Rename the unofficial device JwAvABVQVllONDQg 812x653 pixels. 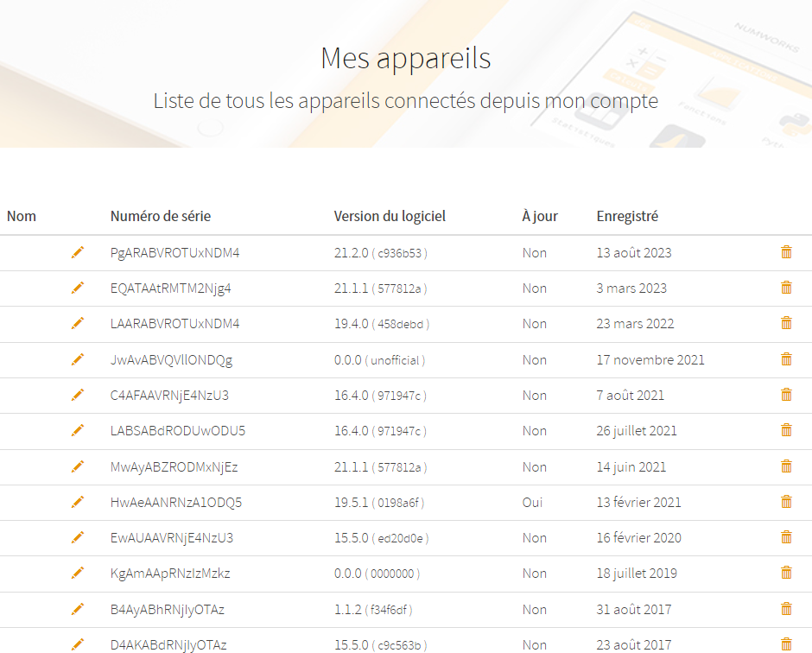(x=78, y=359)
